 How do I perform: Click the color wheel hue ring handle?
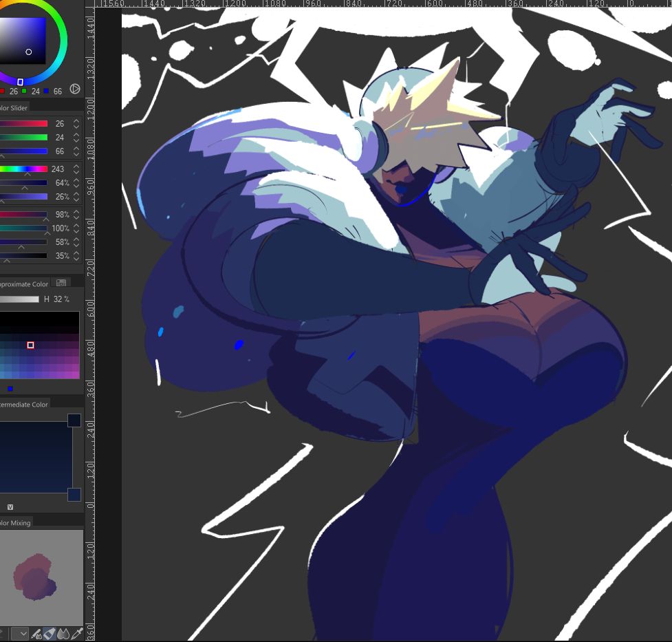point(20,82)
